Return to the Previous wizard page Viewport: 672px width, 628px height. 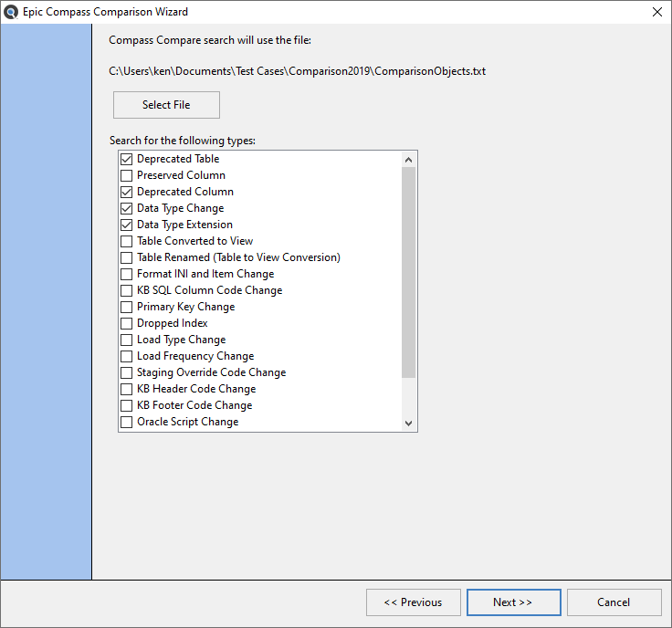click(x=413, y=602)
